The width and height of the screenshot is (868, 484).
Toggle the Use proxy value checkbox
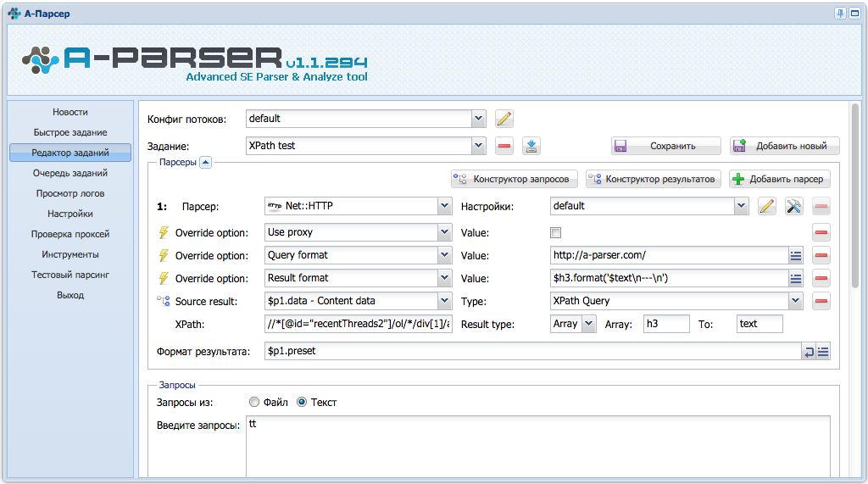click(556, 232)
